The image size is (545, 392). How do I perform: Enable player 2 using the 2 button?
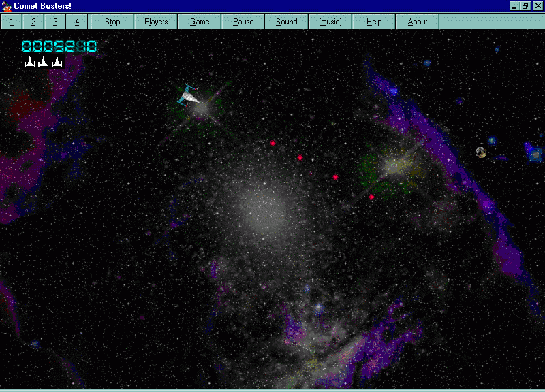pyautogui.click(x=33, y=21)
